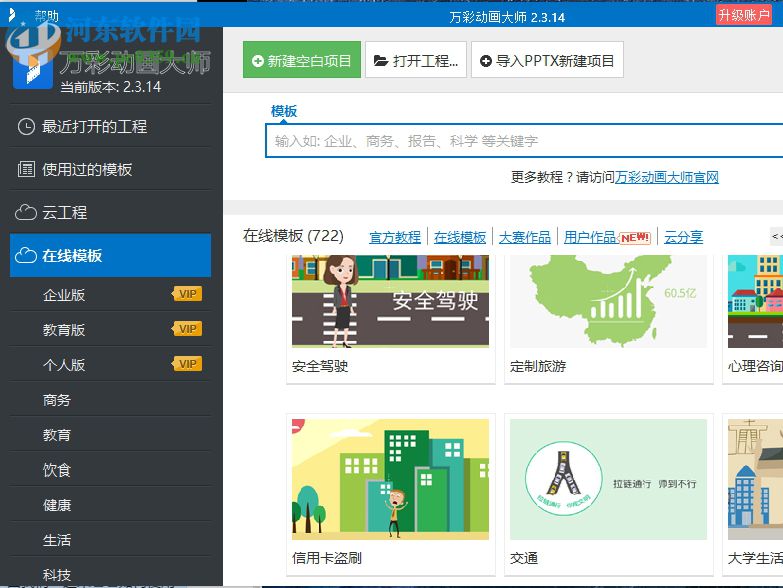The image size is (783, 588).
Task: Click the clock icon beside 最近打开的工程
Action: coord(26,127)
